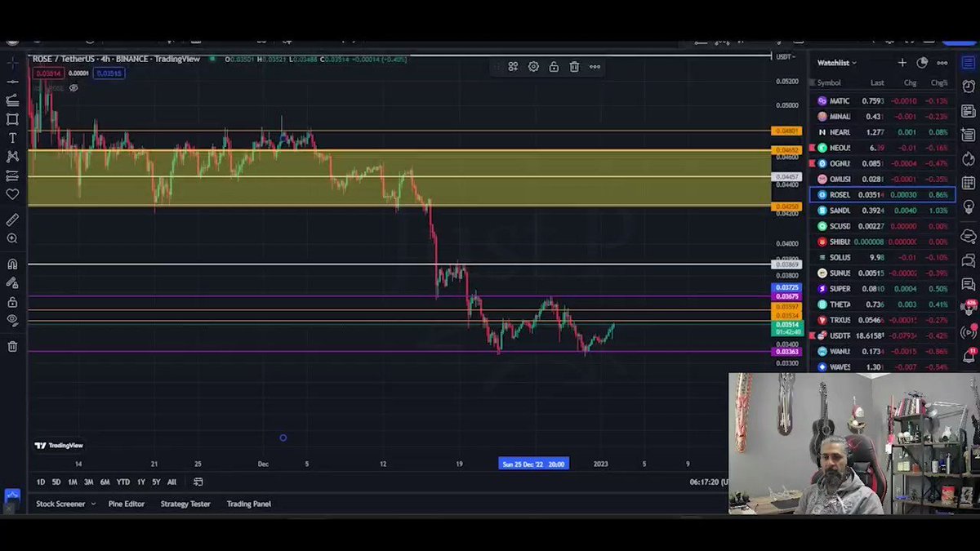980x551 pixels.
Task: Set chart range to 1Y
Action: [x=141, y=482]
